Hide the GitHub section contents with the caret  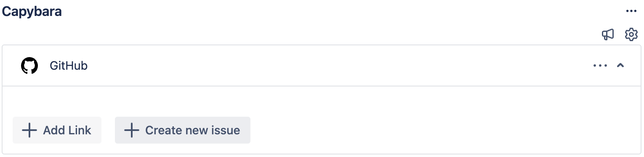point(620,65)
